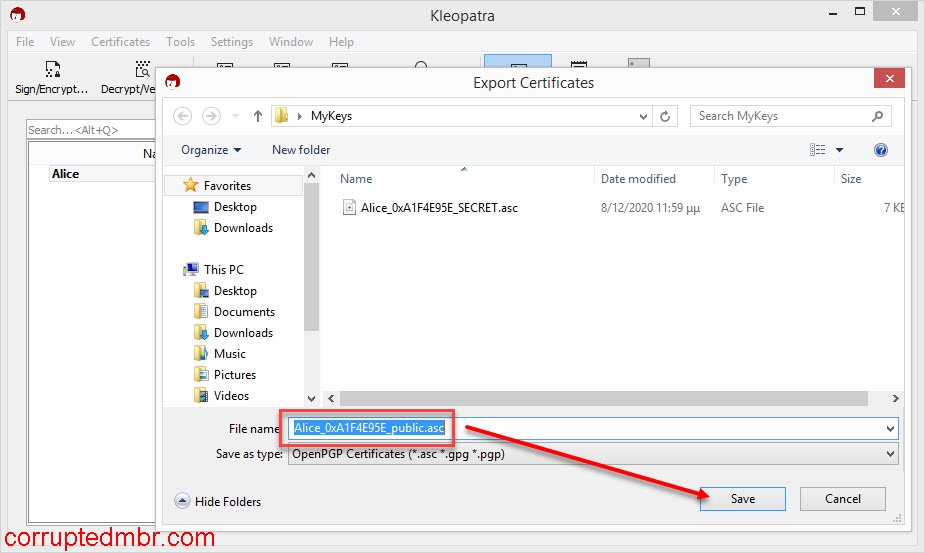925x553 pixels.
Task: Open the Pictures folder in the navigation pane
Action: click(x=234, y=375)
